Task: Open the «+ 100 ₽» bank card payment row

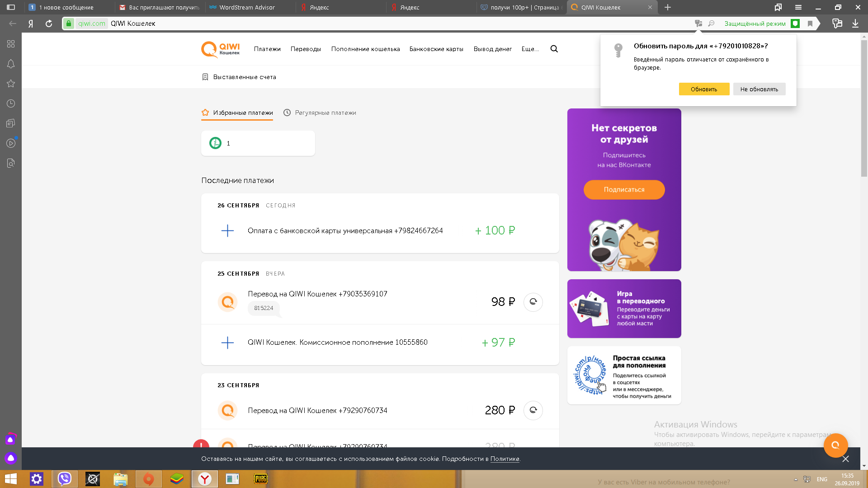Action: click(x=380, y=230)
